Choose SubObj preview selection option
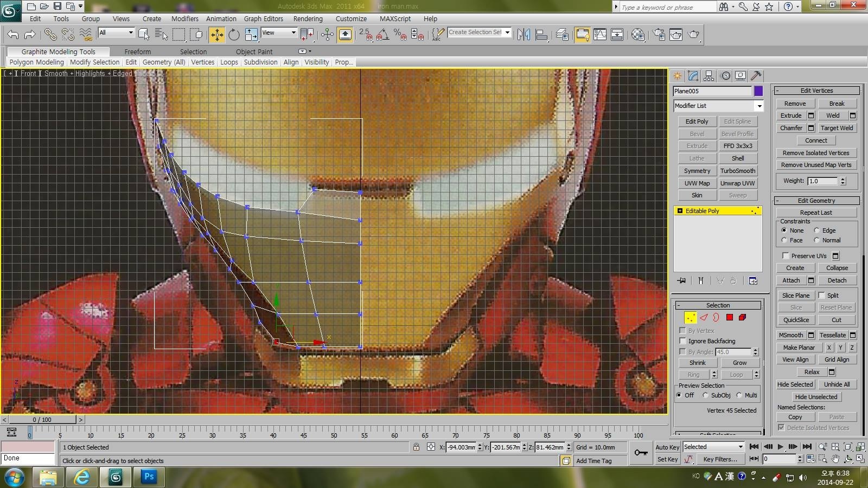The image size is (868, 488). 705,395
